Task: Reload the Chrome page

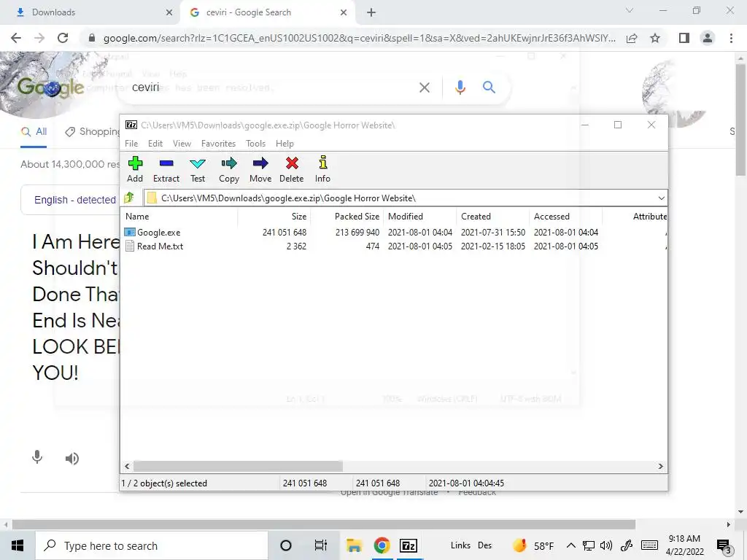Action: point(63,38)
